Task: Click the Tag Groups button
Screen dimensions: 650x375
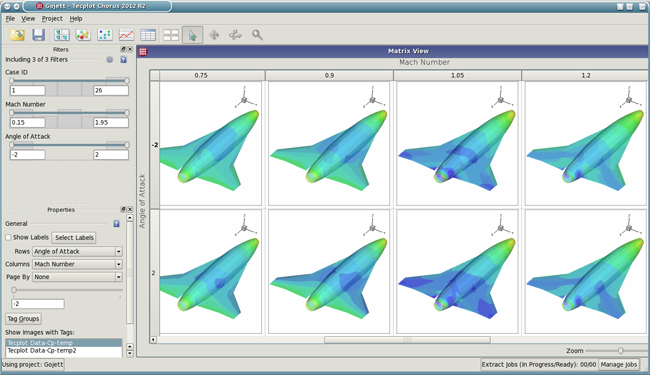Action: click(x=23, y=319)
